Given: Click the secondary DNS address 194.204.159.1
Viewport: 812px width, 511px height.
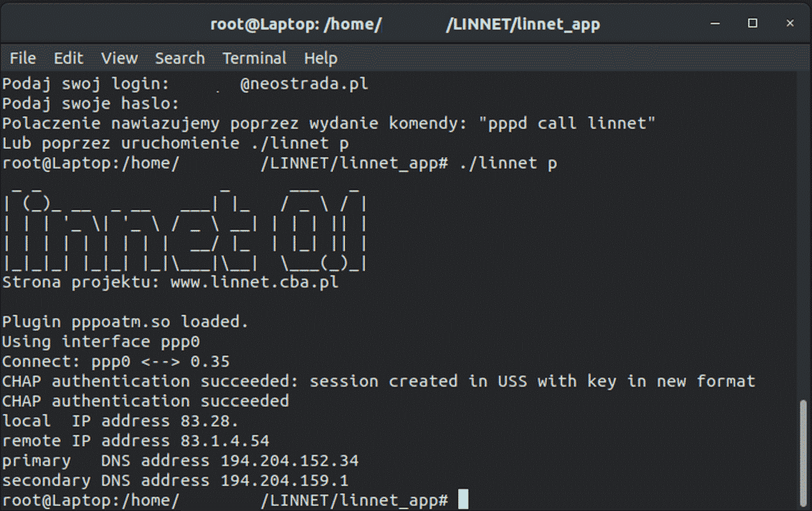Looking at the screenshot, I should [x=284, y=480].
